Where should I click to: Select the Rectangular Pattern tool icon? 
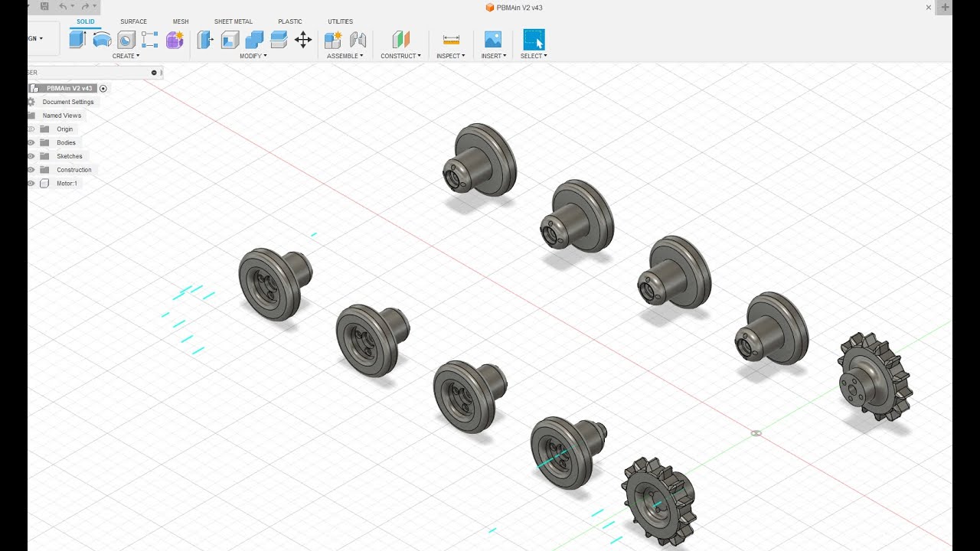(x=150, y=40)
